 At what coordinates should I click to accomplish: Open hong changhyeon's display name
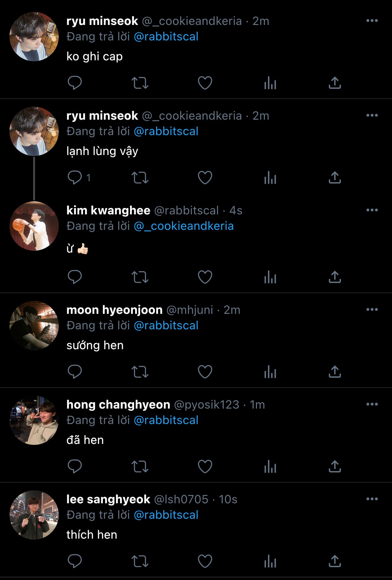point(118,405)
